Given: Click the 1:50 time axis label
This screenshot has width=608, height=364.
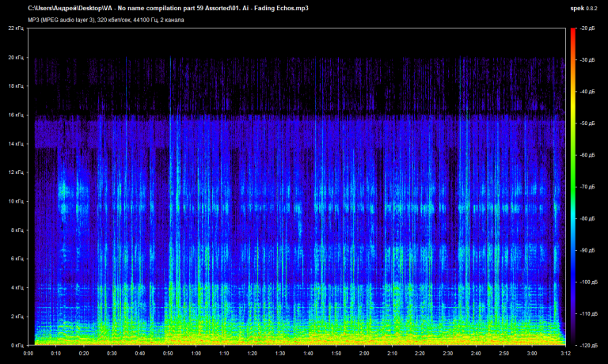Looking at the screenshot, I should point(336,354).
